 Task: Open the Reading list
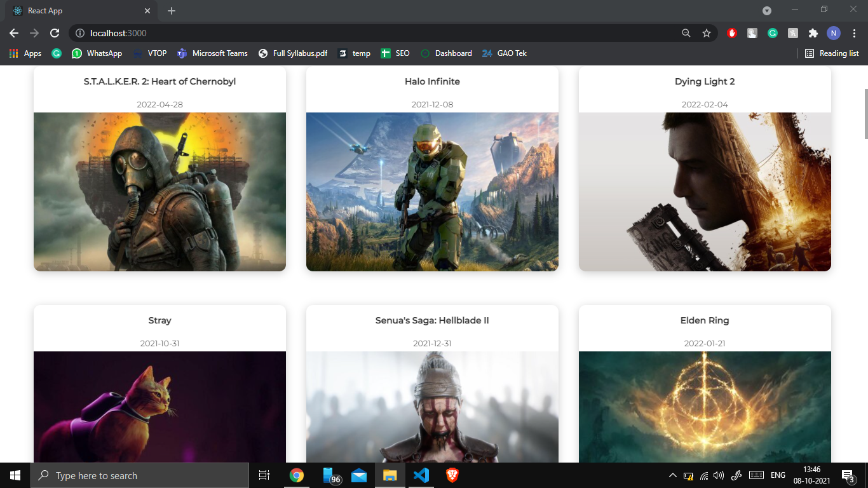(x=832, y=53)
